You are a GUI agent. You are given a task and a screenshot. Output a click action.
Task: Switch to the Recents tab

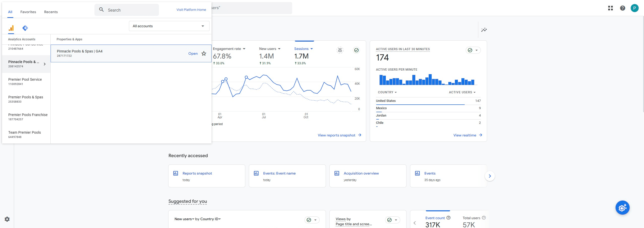(51, 12)
